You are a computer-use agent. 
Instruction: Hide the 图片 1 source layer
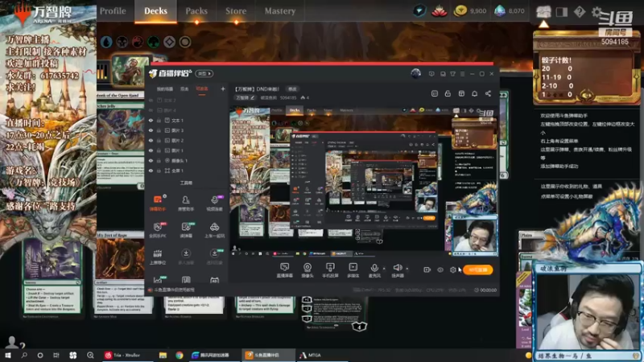click(x=151, y=150)
